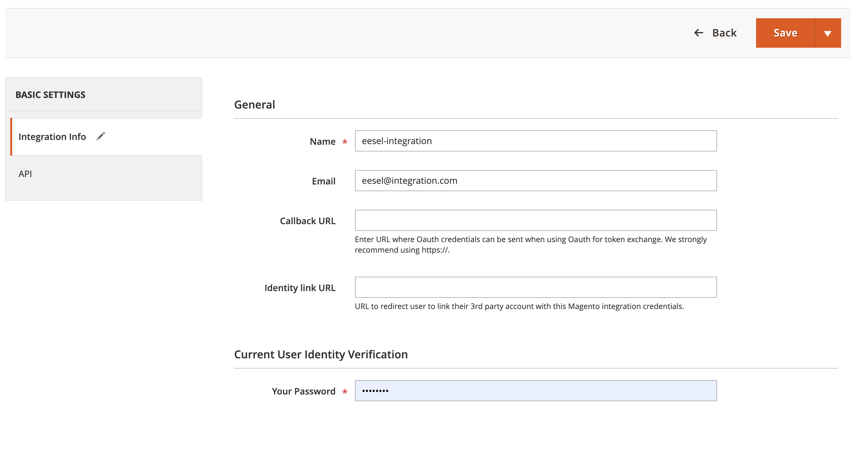Viewport: 868px width, 456px height.
Task: Click the Back text link
Action: point(724,33)
